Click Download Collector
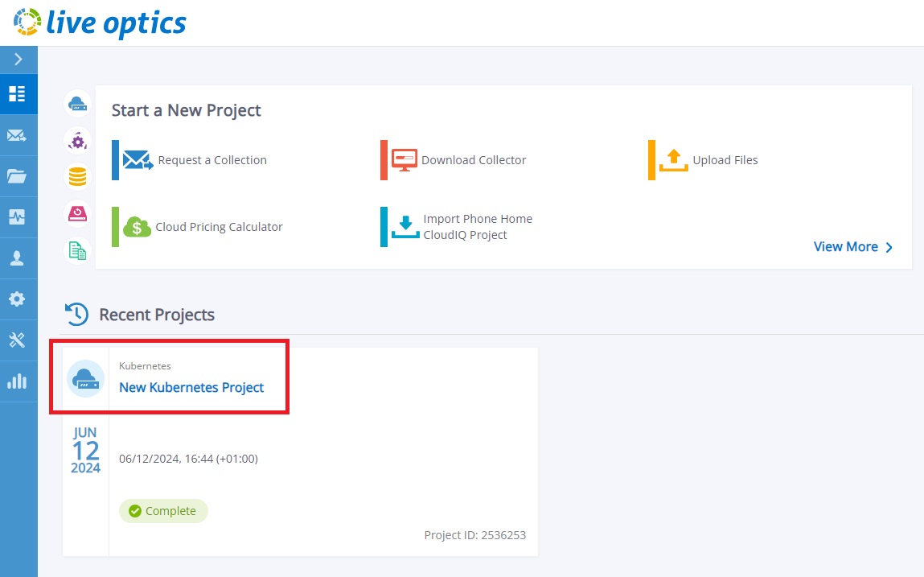This screenshot has width=924, height=577. [x=473, y=160]
